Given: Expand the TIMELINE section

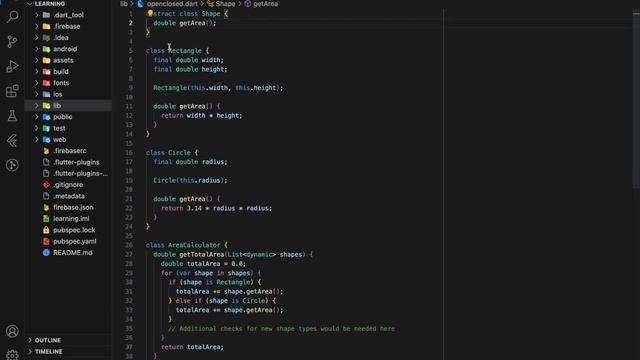Looking at the screenshot, I should [49, 351].
